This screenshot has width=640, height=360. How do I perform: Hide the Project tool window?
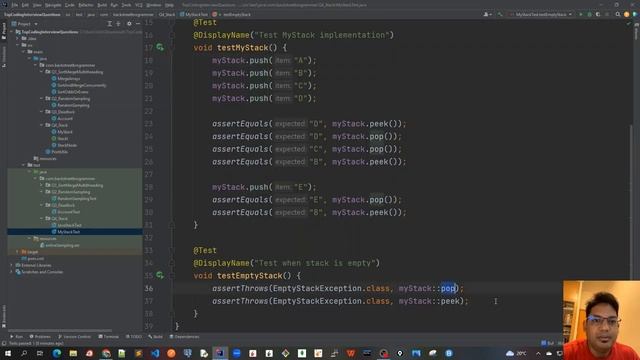138,24
